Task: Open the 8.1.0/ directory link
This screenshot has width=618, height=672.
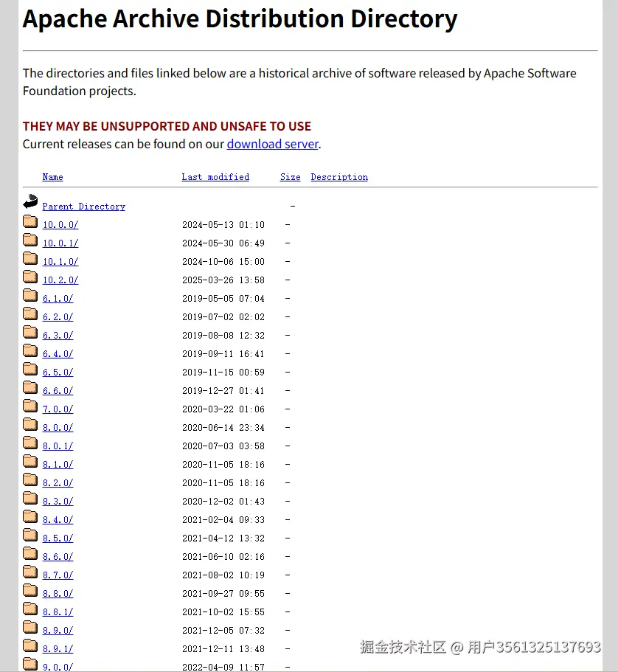Action: click(x=58, y=464)
